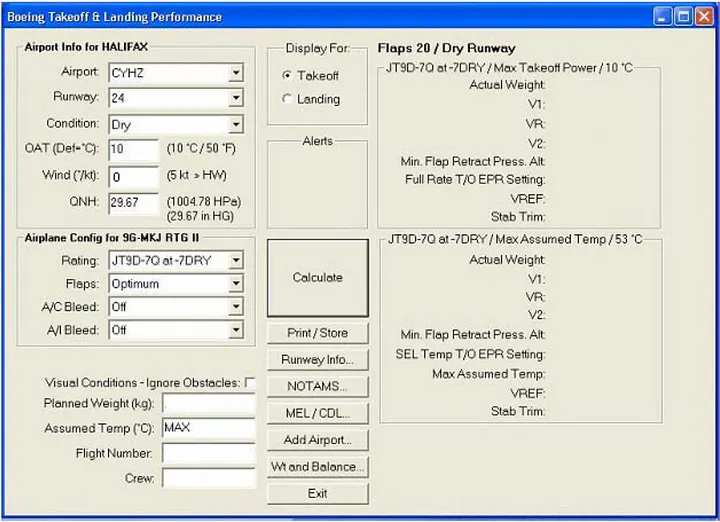Image resolution: width=720 pixels, height=522 pixels.
Task: Expand the Condition dropdown showing Dry
Action: tap(176, 124)
